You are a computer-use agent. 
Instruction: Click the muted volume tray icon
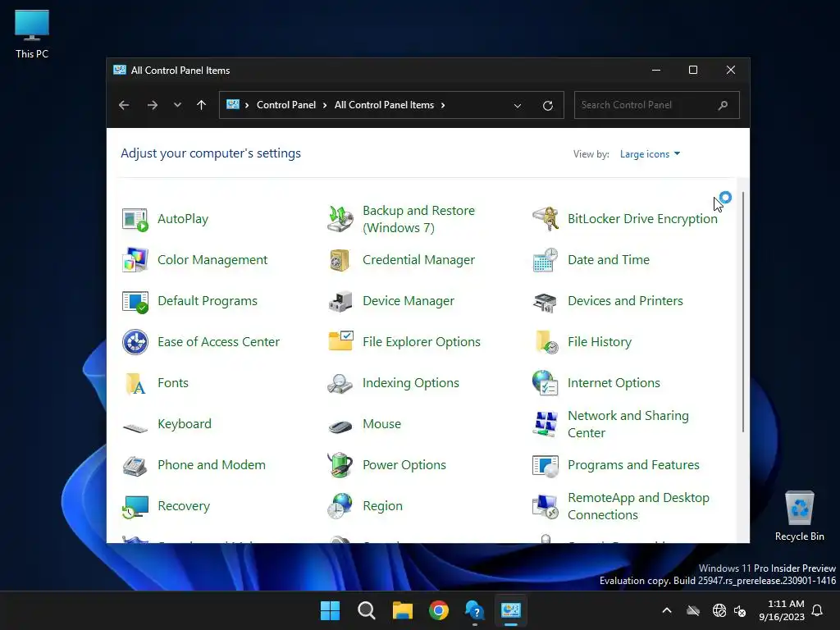741,610
